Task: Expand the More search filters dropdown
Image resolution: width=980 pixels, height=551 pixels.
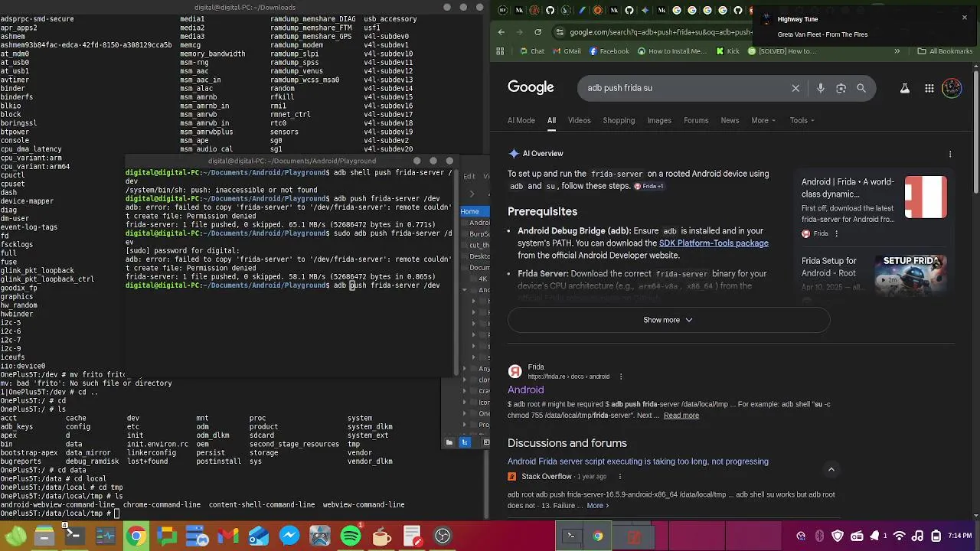Action: click(x=763, y=120)
